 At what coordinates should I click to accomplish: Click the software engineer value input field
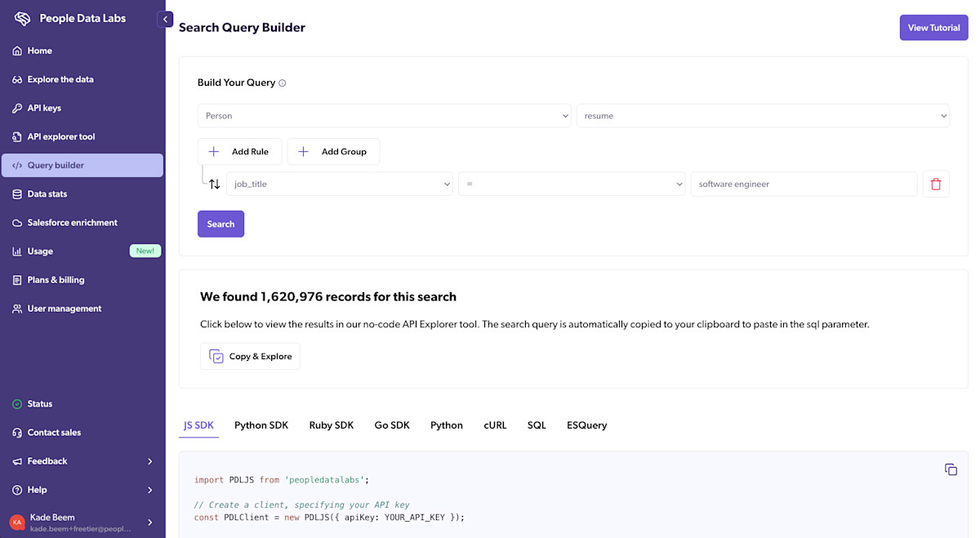coord(804,184)
